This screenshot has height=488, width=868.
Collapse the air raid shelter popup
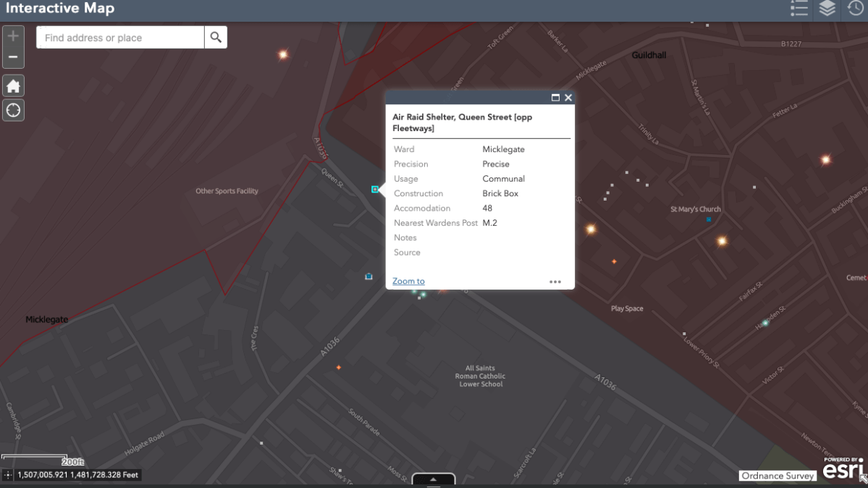click(x=568, y=97)
